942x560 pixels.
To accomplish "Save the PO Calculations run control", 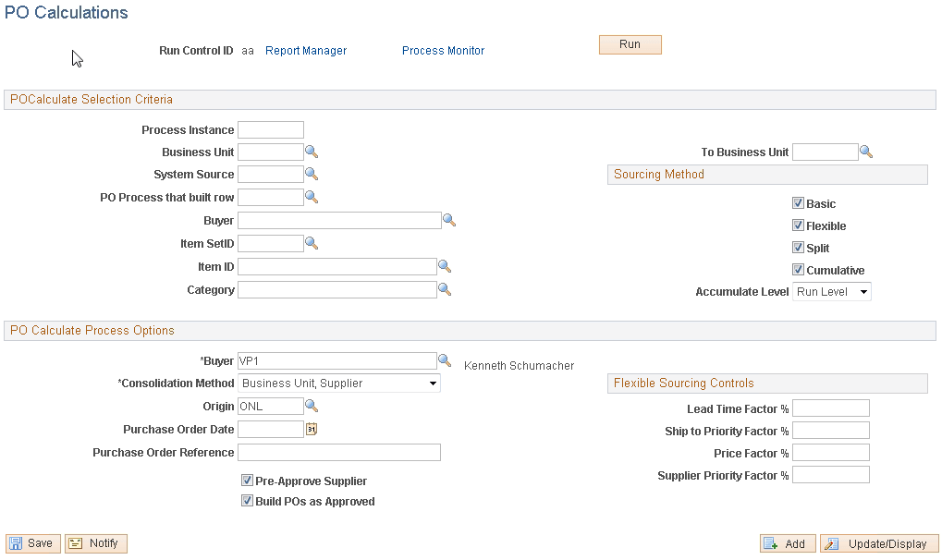I will tap(32, 543).
